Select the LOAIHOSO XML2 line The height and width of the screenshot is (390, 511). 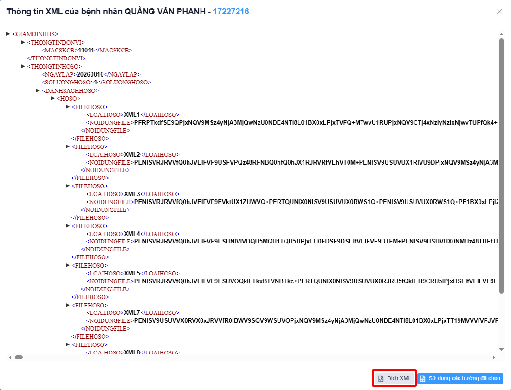[133, 154]
